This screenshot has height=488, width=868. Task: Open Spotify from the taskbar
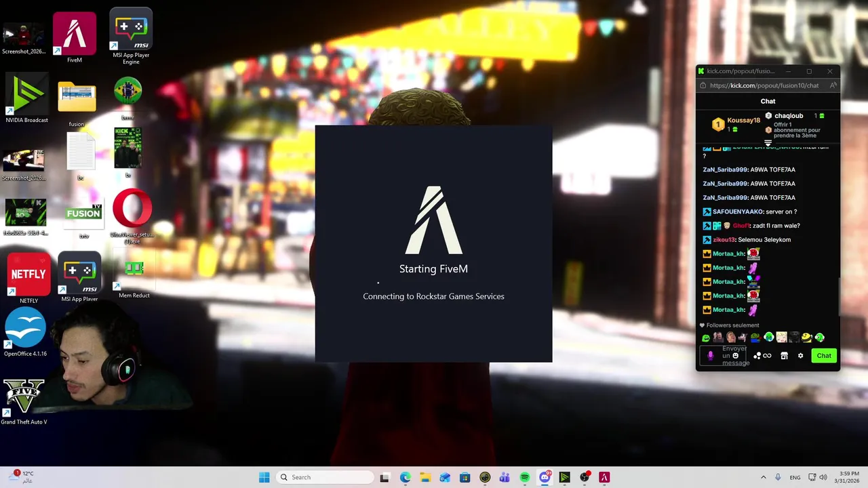(x=524, y=477)
